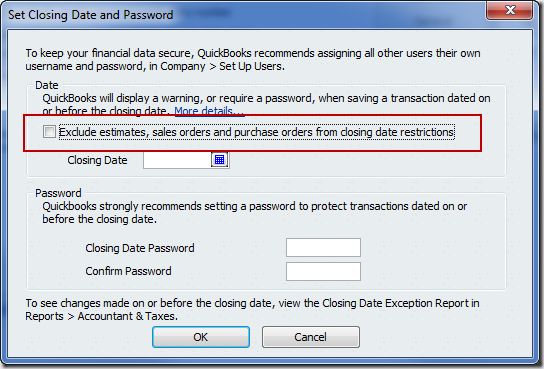Close the dialog using the red X
This screenshot has height=369, width=544.
510,10
